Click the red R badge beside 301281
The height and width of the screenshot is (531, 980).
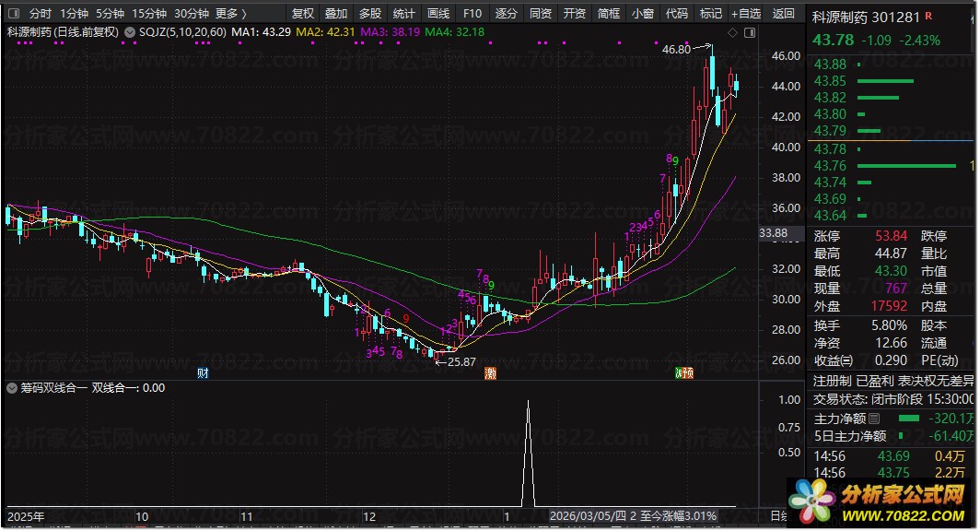click(928, 16)
